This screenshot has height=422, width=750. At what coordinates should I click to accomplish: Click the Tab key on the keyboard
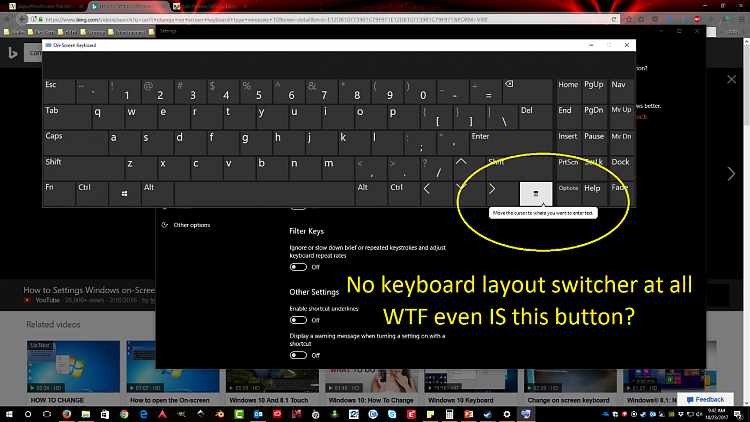click(67, 117)
